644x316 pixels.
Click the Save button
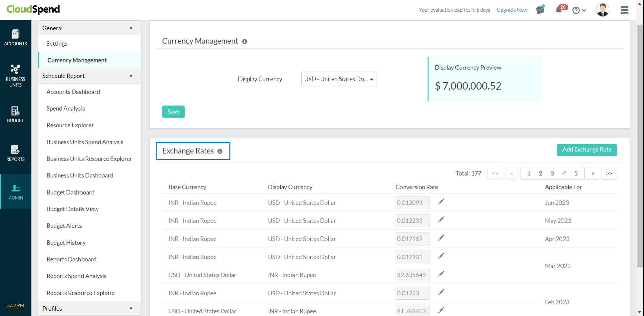pyautogui.click(x=173, y=112)
